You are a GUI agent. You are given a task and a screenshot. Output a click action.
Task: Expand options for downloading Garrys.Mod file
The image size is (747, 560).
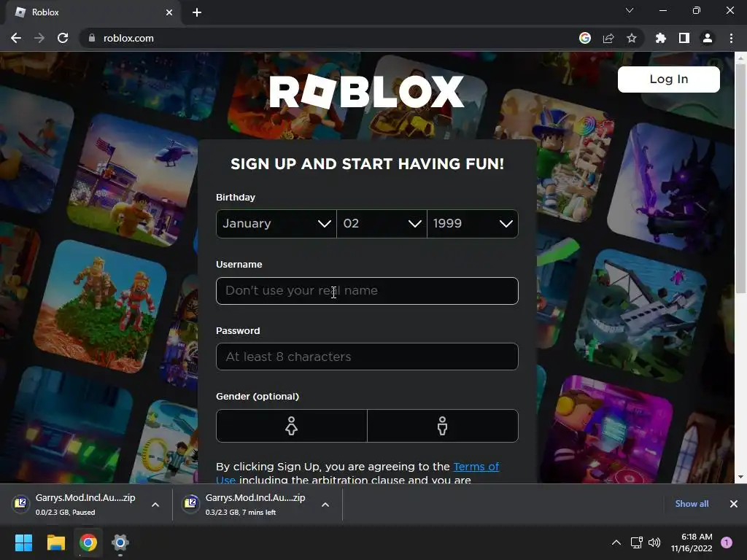[x=325, y=505]
